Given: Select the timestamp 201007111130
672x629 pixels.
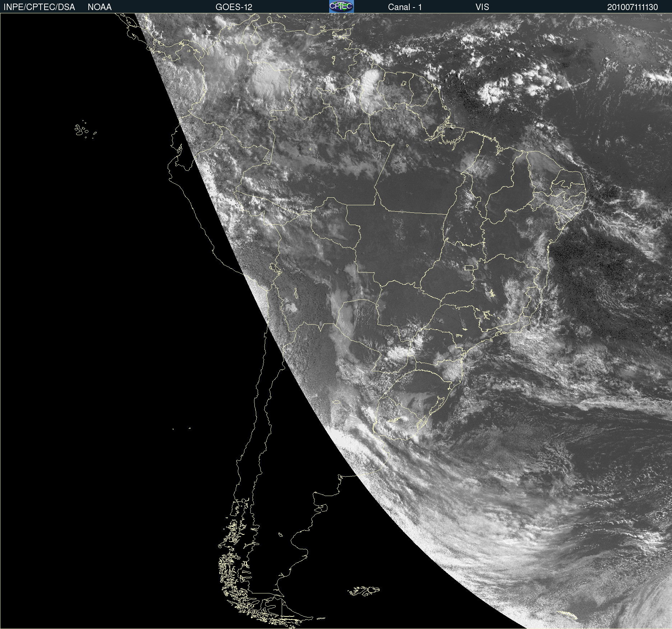Looking at the screenshot, I should coord(632,7).
